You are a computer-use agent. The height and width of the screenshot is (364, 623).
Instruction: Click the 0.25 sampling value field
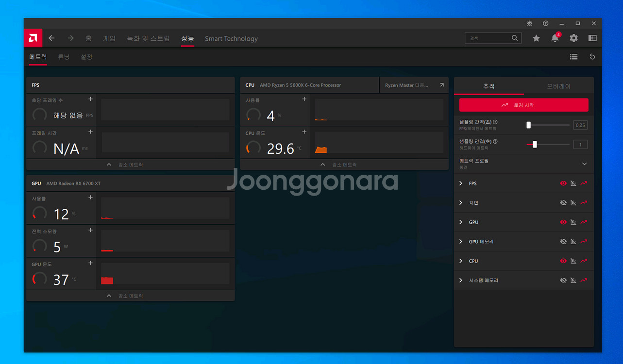pyautogui.click(x=580, y=125)
